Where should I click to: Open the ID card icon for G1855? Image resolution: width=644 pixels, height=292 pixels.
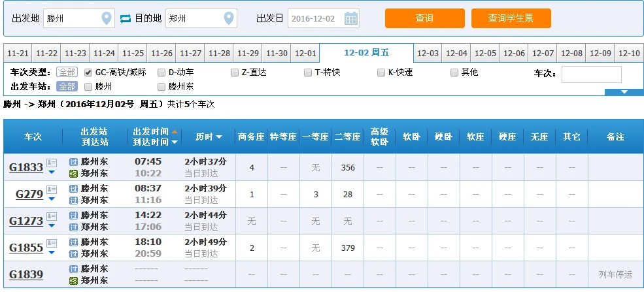(x=52, y=243)
